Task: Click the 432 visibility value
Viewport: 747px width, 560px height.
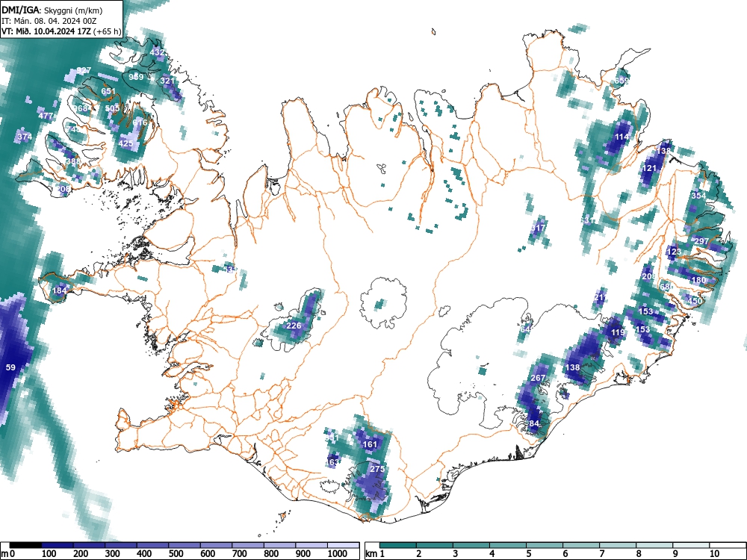Action: click(x=157, y=52)
